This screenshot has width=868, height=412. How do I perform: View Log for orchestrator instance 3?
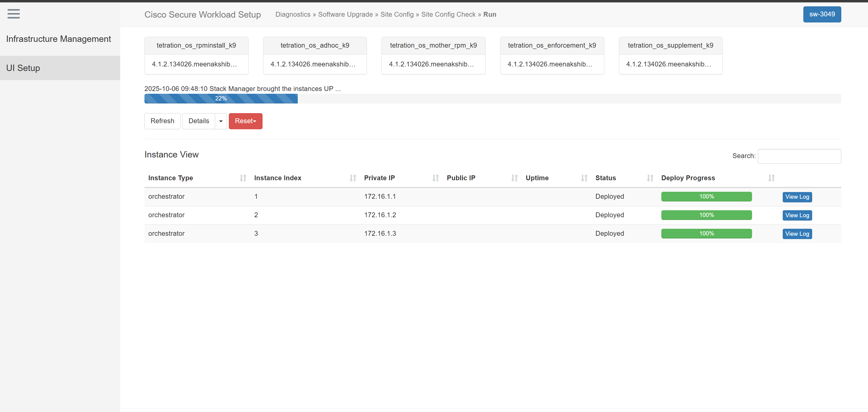coord(797,233)
